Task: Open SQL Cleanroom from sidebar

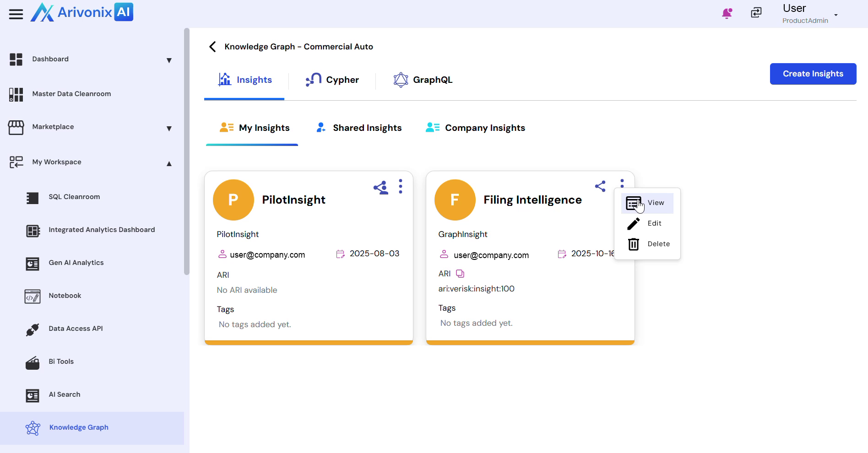Action: tap(74, 197)
